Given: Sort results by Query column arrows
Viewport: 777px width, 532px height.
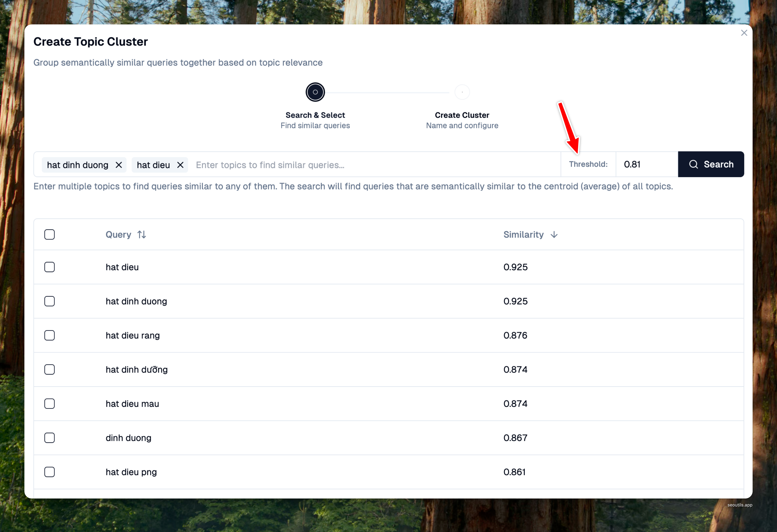Looking at the screenshot, I should (x=142, y=235).
